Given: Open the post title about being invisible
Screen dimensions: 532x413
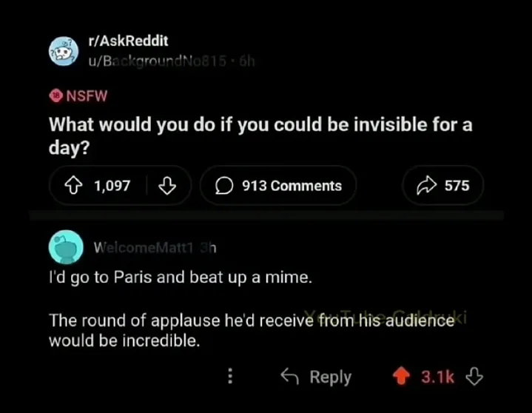Looking at the screenshot, I should [x=260, y=135].
